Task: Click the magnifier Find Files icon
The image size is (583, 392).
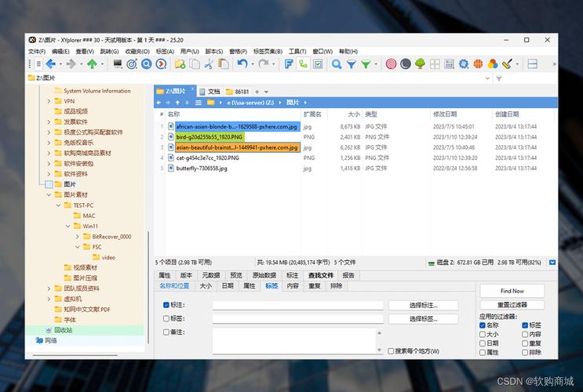Action: point(337,64)
